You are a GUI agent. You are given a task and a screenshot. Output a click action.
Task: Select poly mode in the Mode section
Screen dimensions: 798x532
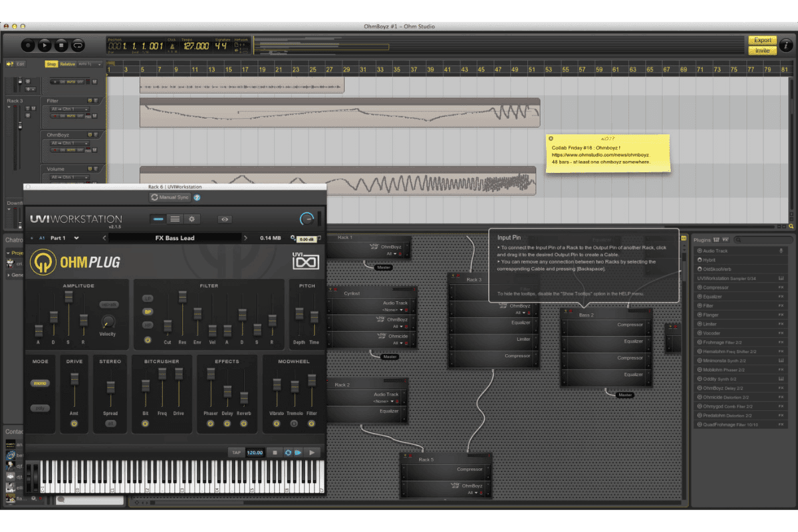(41, 408)
